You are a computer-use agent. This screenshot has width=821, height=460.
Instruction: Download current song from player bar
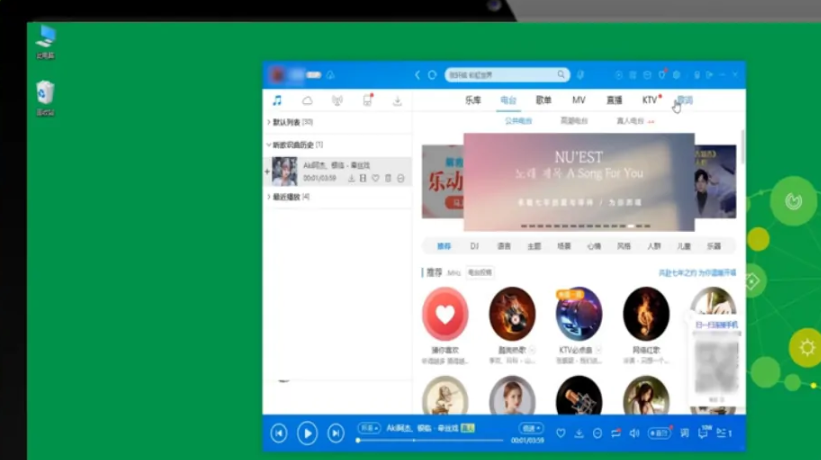tap(579, 433)
